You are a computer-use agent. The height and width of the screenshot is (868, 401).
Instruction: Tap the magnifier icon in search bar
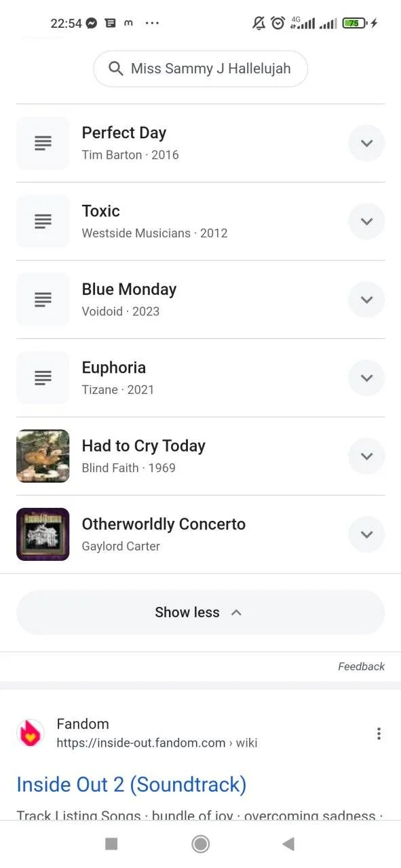tap(116, 68)
